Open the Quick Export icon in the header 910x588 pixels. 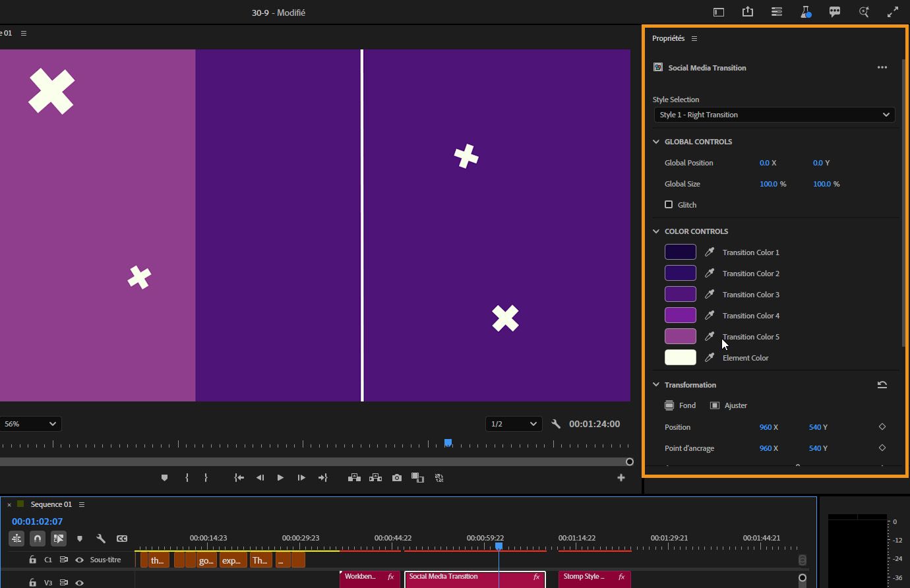747,12
